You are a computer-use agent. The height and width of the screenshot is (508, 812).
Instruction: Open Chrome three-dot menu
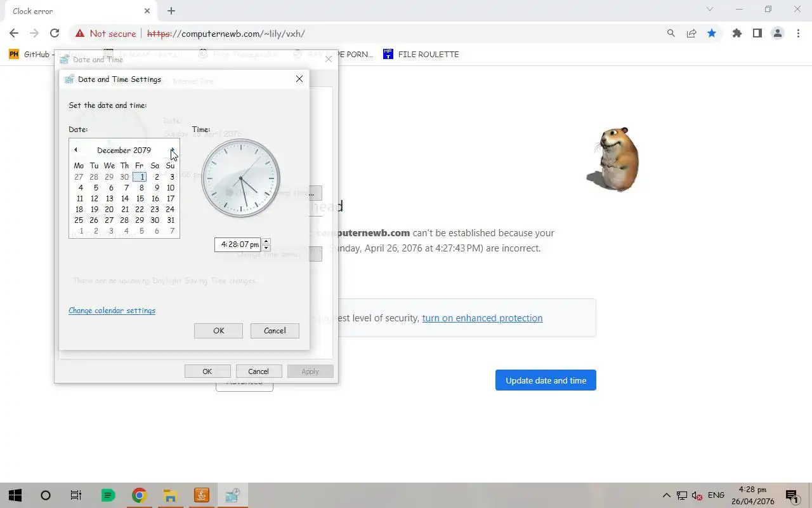pyautogui.click(x=798, y=34)
